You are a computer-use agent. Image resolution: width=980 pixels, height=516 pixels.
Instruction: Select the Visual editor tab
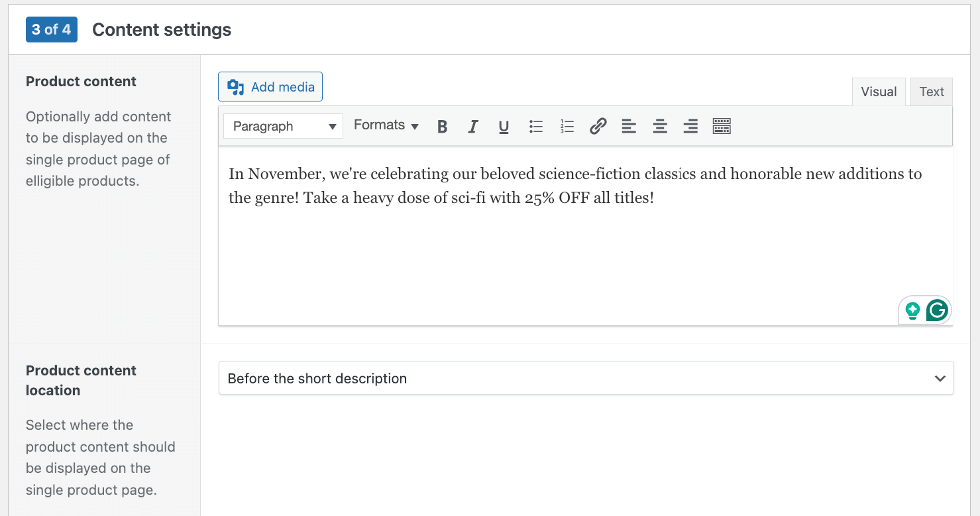tap(879, 92)
